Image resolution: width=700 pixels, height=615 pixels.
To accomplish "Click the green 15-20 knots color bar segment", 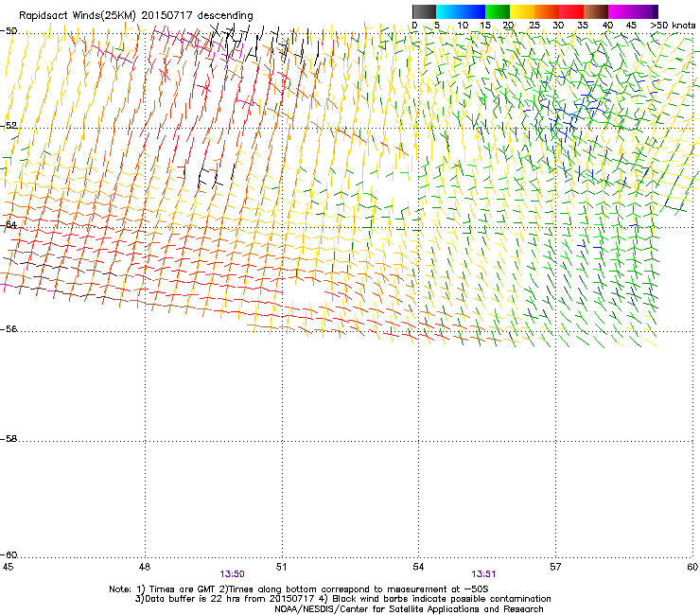I will click(498, 11).
